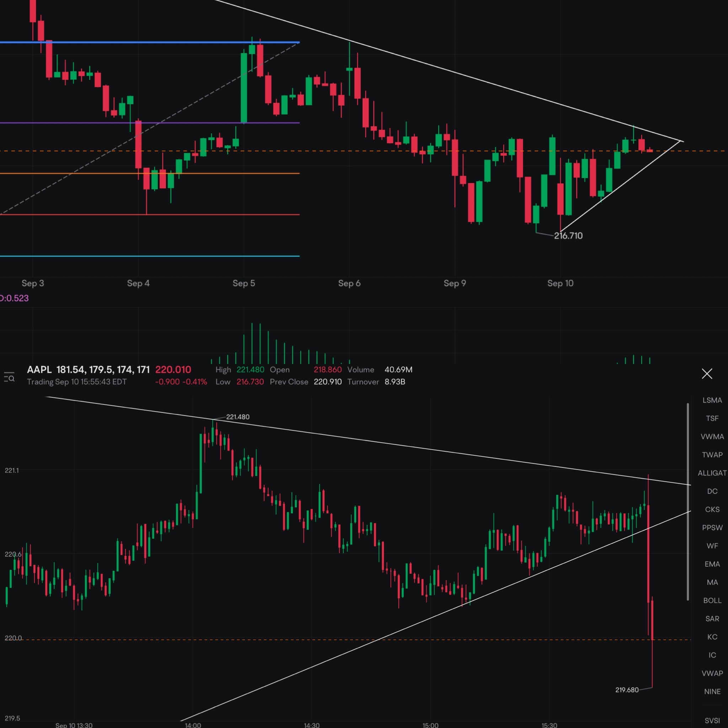Apply the SVSI indicator

712,721
